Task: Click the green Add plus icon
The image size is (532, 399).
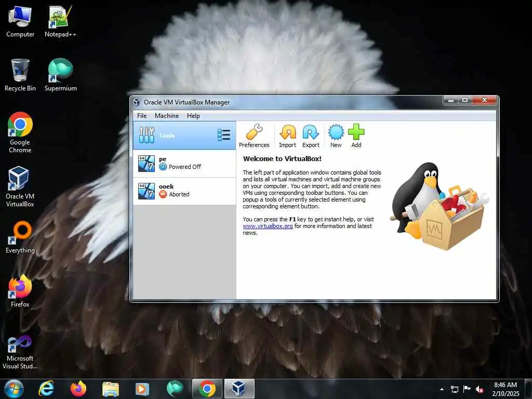Action: coord(356,132)
